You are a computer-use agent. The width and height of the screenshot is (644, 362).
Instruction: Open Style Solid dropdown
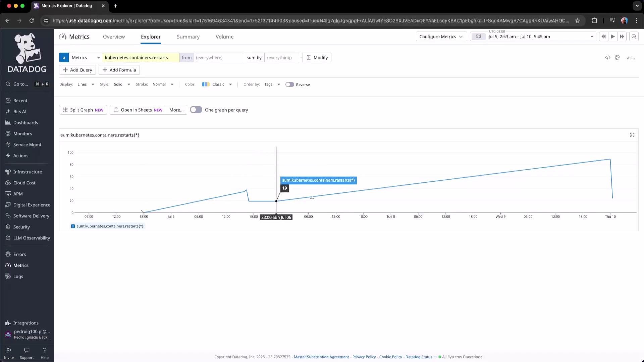pyautogui.click(x=122, y=84)
